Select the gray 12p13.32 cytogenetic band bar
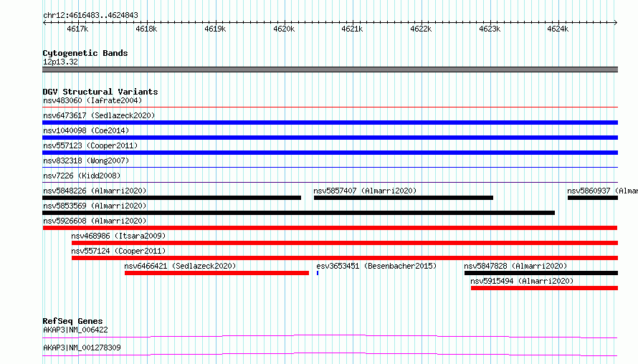 330,70
